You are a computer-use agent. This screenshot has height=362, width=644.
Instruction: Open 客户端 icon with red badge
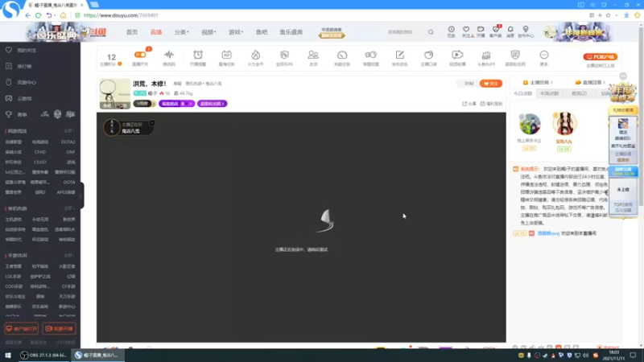[496, 30]
